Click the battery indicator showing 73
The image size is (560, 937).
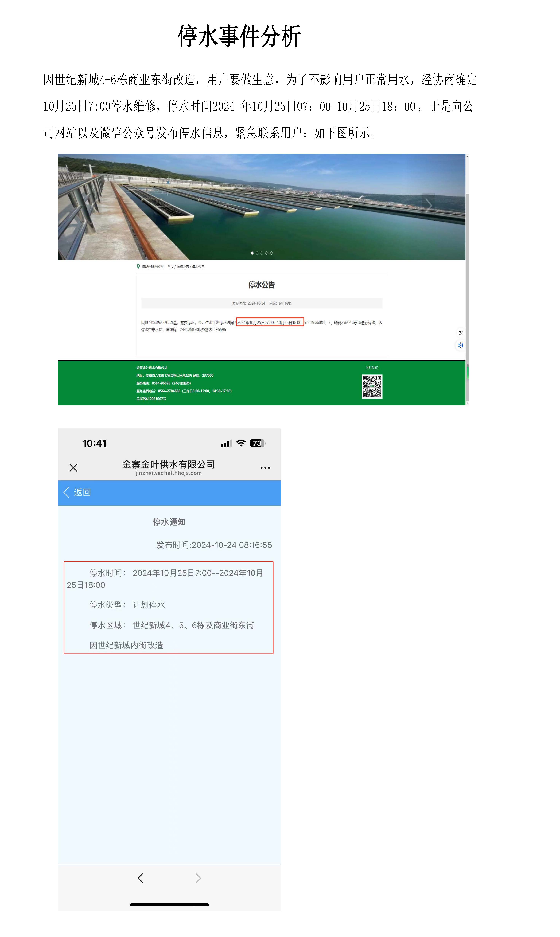[258, 443]
